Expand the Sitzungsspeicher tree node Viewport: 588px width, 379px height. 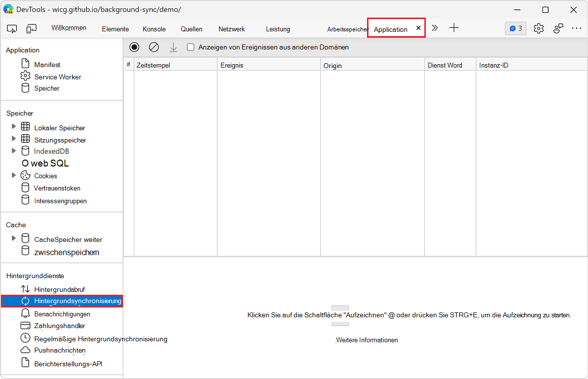[14, 139]
